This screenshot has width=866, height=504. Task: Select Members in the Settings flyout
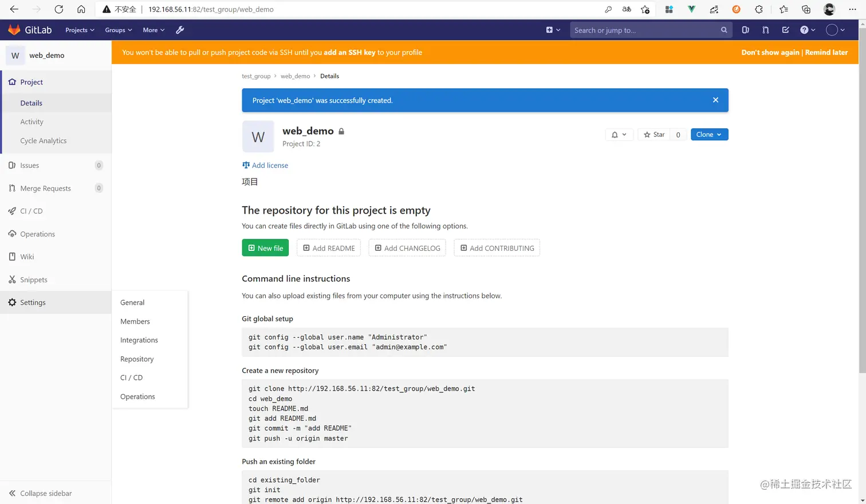pyautogui.click(x=150, y=321)
